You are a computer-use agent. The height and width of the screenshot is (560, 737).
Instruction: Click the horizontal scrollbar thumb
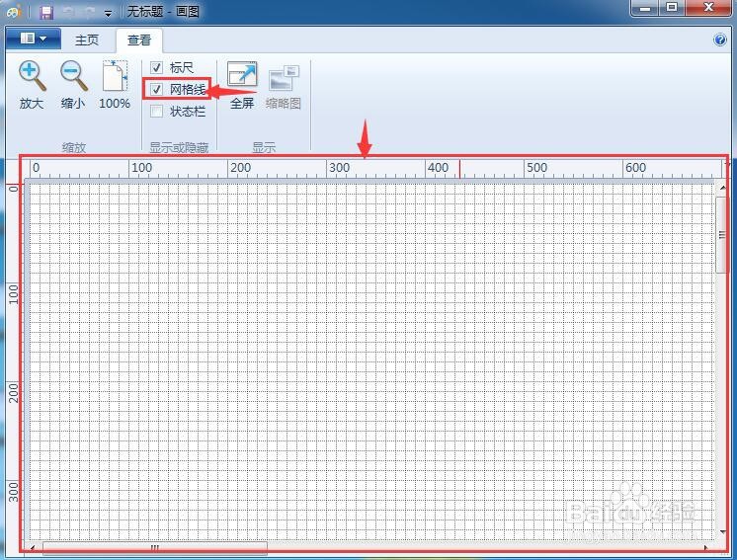pyautogui.click(x=155, y=548)
